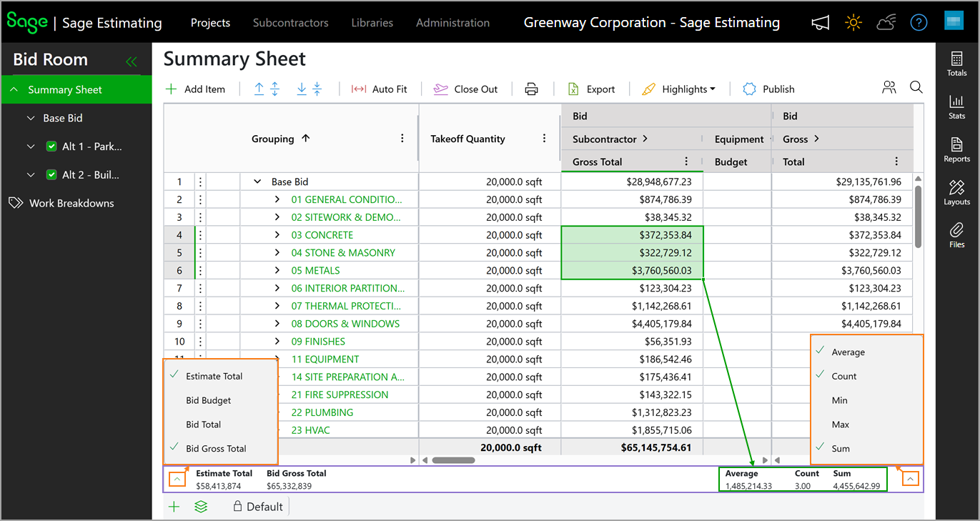Click Add Item button
Screen dimensions: 980x521
click(x=196, y=89)
